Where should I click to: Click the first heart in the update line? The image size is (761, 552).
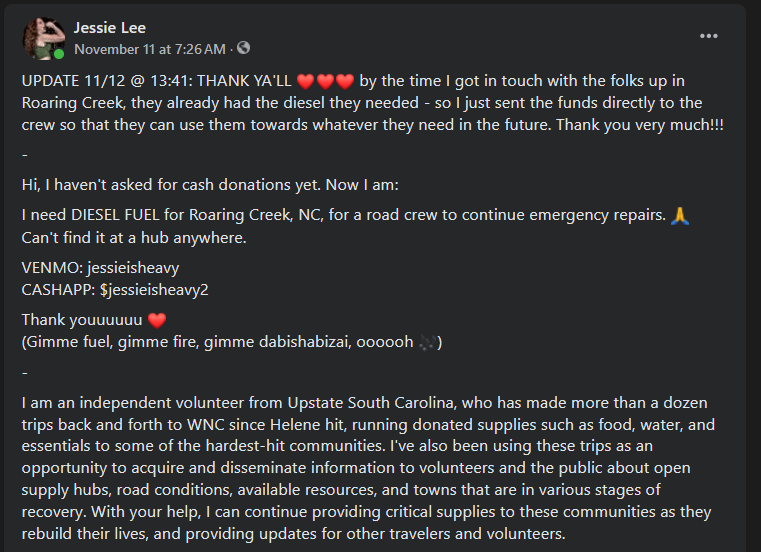(306, 81)
